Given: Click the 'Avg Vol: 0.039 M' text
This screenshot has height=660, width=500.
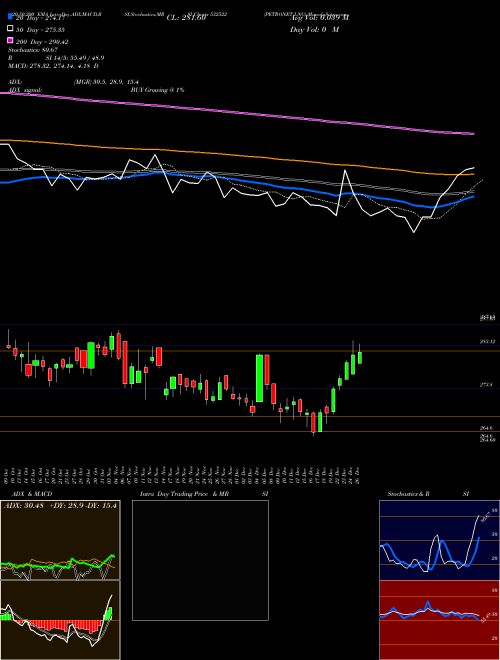Looking at the screenshot, I should [319, 18].
